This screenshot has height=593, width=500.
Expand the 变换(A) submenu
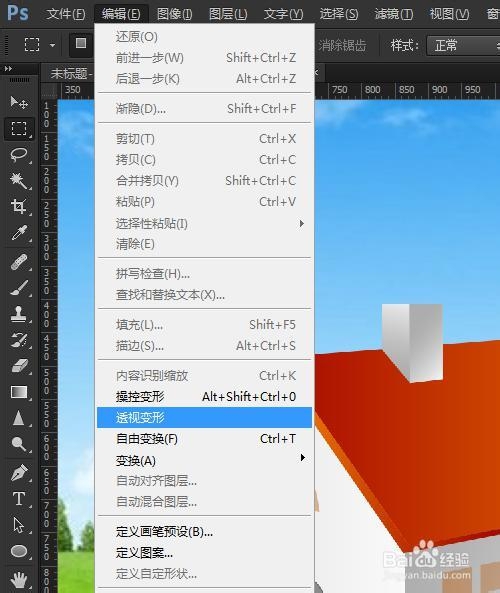coord(205,460)
